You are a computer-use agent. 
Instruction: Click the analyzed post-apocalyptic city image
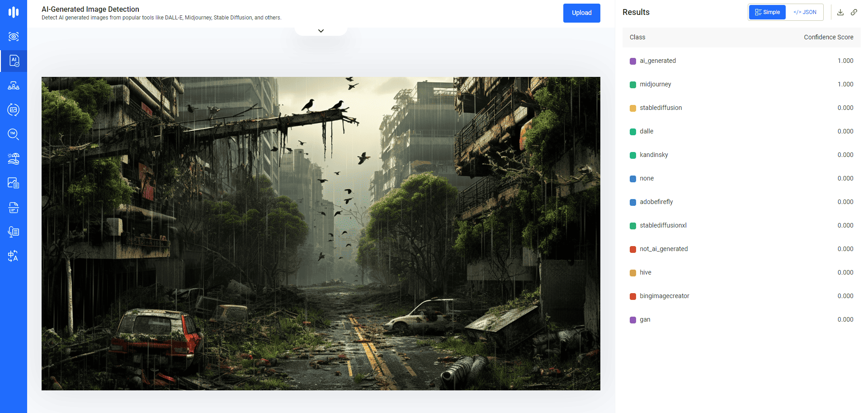[x=321, y=233]
